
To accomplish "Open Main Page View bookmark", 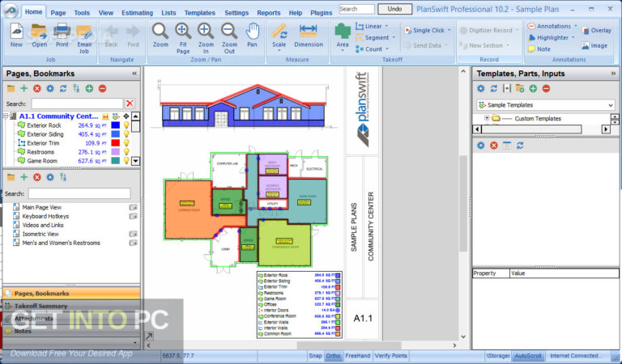I will tap(41, 207).
